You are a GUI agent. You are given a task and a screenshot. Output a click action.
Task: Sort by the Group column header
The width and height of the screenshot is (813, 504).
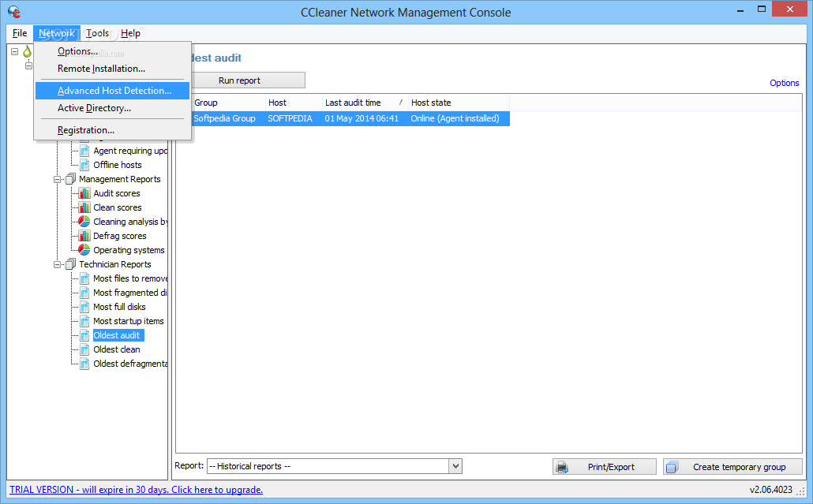(x=227, y=103)
